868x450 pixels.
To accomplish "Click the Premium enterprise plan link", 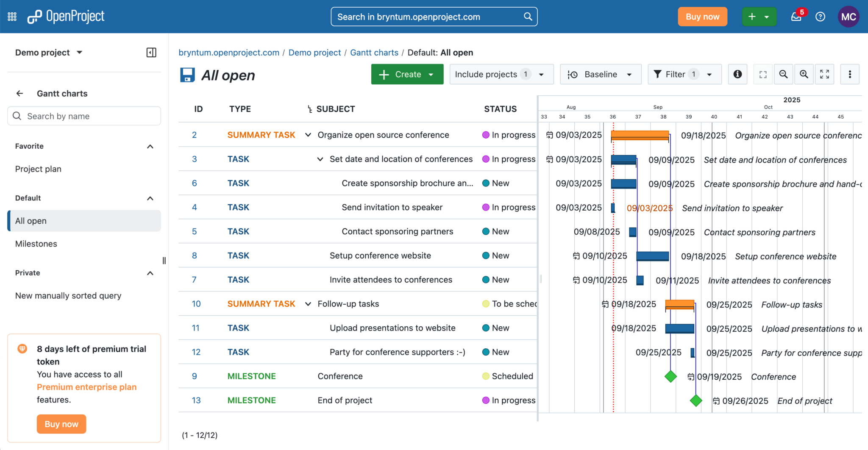I will pyautogui.click(x=86, y=387).
